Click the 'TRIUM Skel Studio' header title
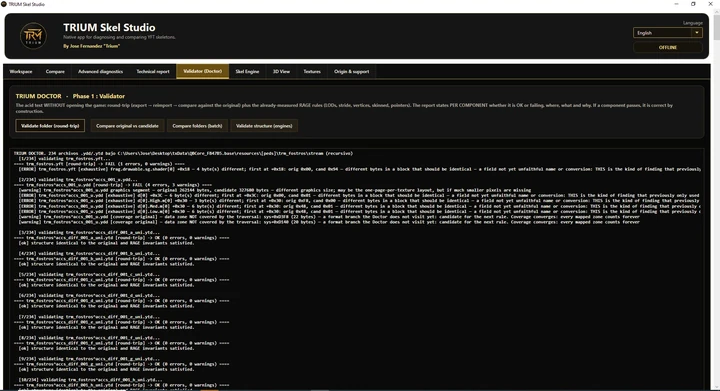The image size is (720, 391). click(x=109, y=28)
